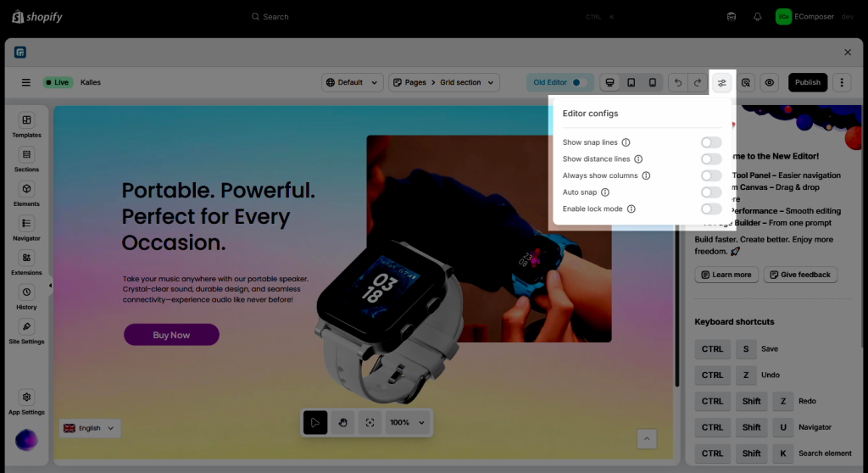Turn on Show distance lines
868x473 pixels.
pos(710,159)
